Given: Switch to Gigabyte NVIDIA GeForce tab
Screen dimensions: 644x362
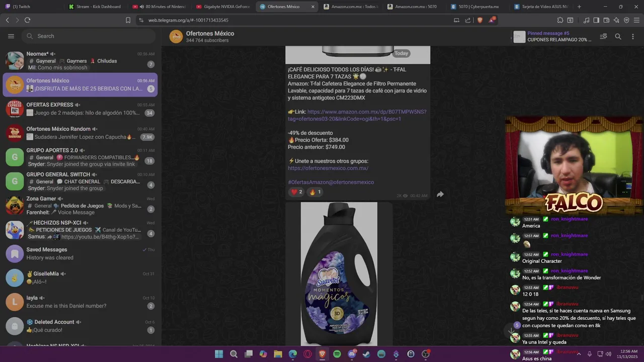Looking at the screenshot, I should coord(223,7).
